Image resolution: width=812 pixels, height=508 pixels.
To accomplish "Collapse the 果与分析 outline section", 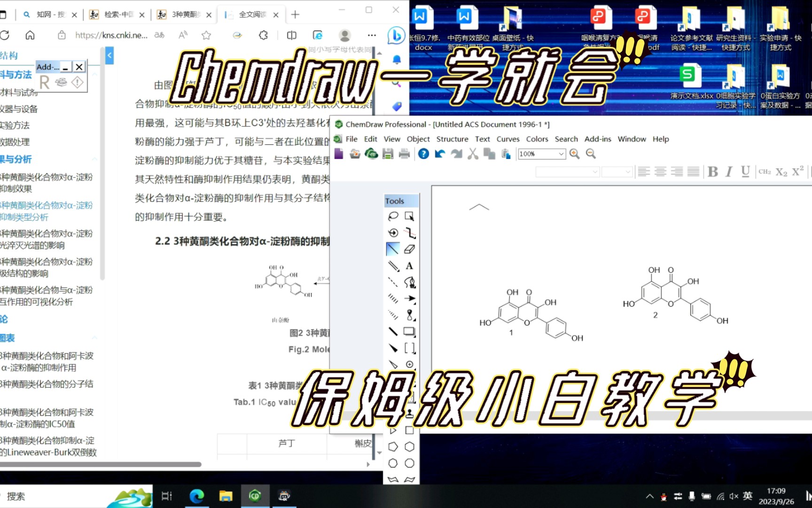I will point(94,159).
